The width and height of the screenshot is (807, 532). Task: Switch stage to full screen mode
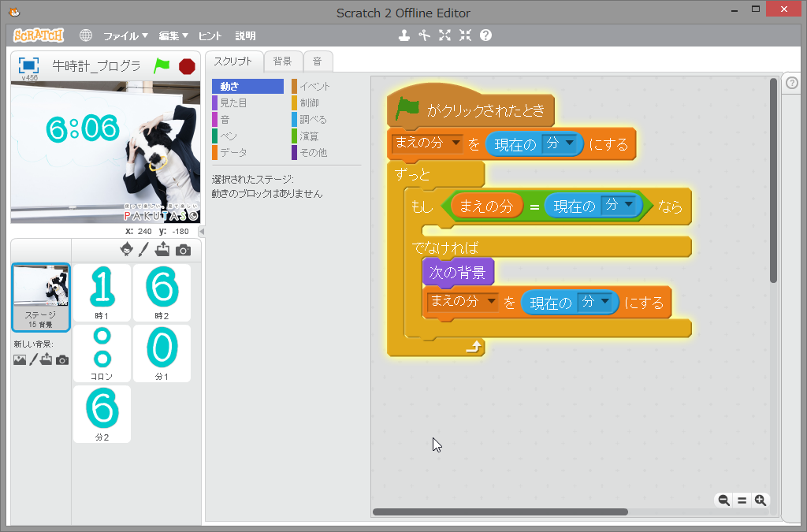29,66
